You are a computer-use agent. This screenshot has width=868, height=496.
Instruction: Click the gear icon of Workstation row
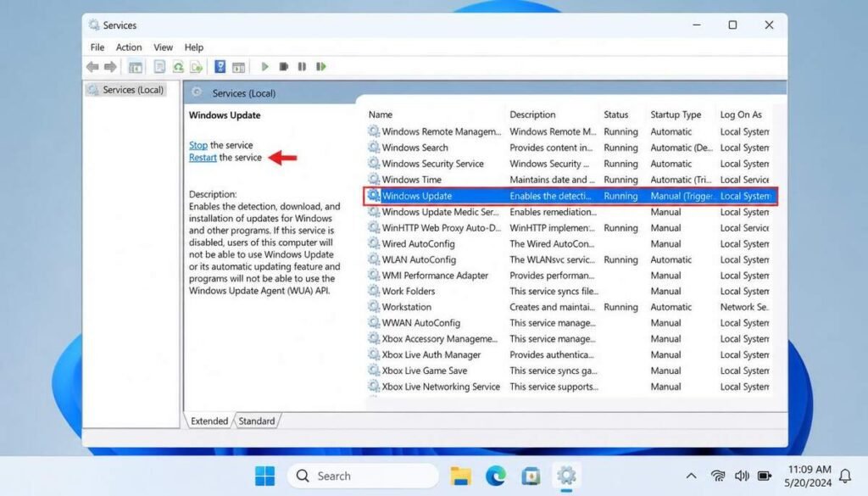tap(374, 307)
